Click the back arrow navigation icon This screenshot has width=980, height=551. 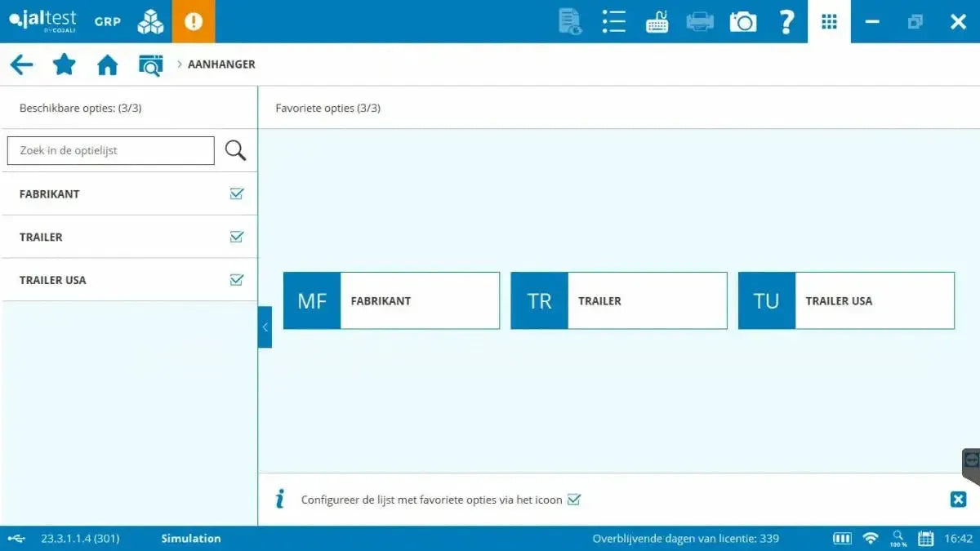[22, 64]
